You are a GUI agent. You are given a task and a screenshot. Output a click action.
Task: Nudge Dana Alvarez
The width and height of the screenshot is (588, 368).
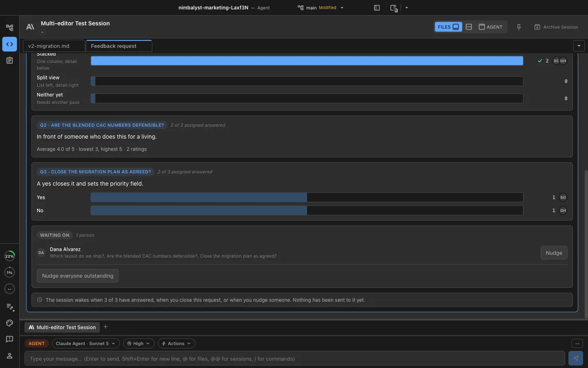pos(554,253)
